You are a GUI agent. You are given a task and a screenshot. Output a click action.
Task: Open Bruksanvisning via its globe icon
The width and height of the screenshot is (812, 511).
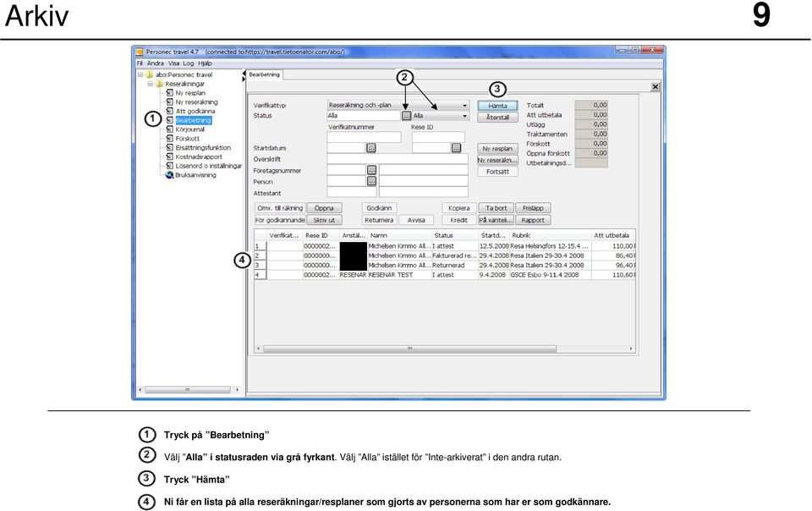[169, 175]
